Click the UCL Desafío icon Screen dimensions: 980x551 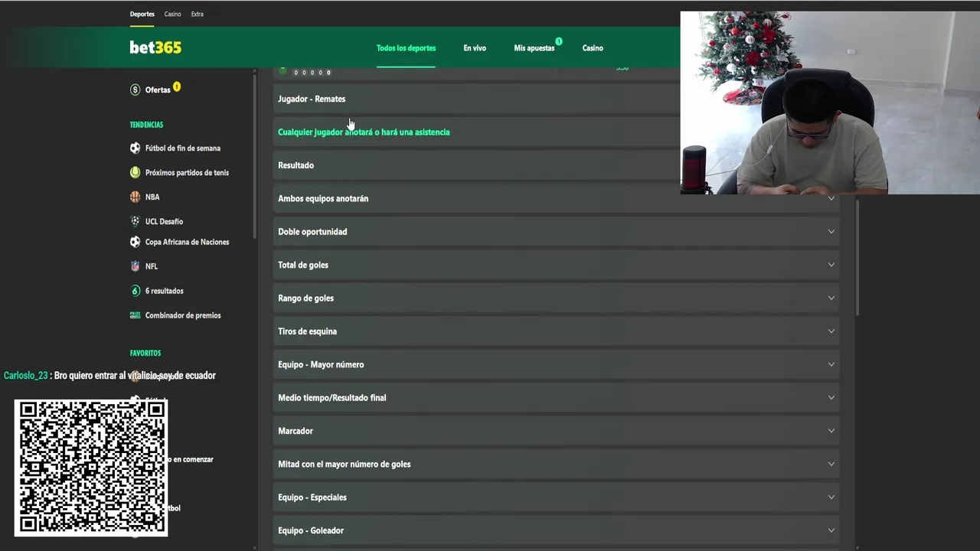pyautogui.click(x=136, y=221)
